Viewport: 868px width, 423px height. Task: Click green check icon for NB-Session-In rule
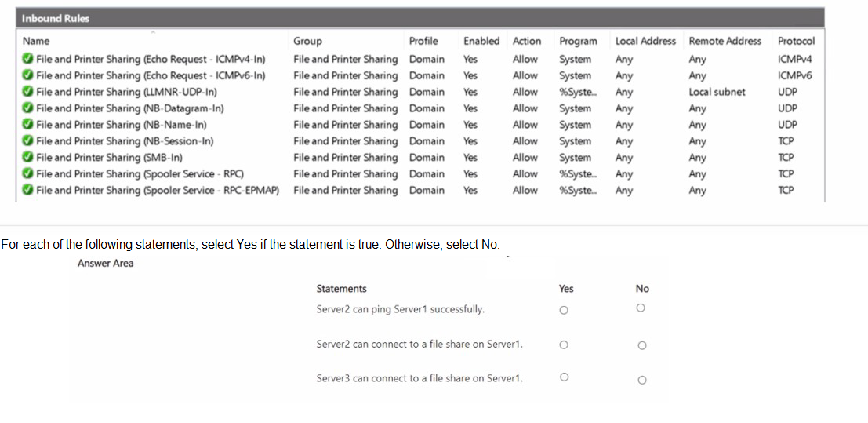tap(27, 140)
